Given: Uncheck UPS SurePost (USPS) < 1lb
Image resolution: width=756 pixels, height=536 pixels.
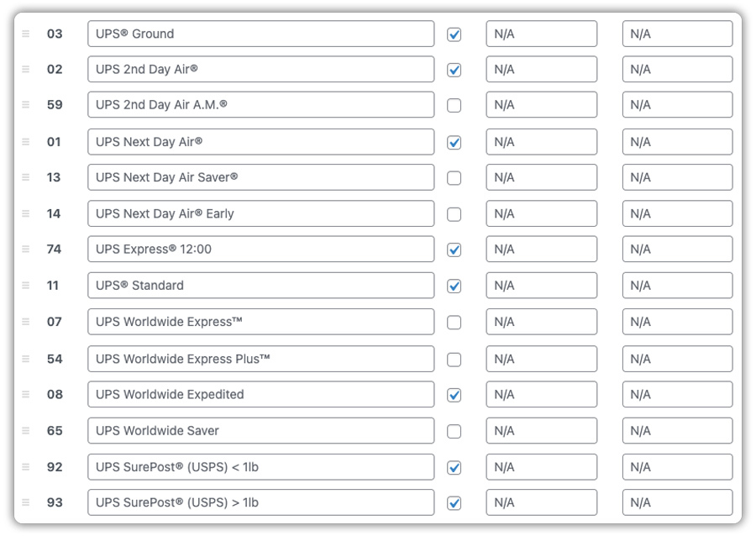Looking at the screenshot, I should (x=454, y=468).
